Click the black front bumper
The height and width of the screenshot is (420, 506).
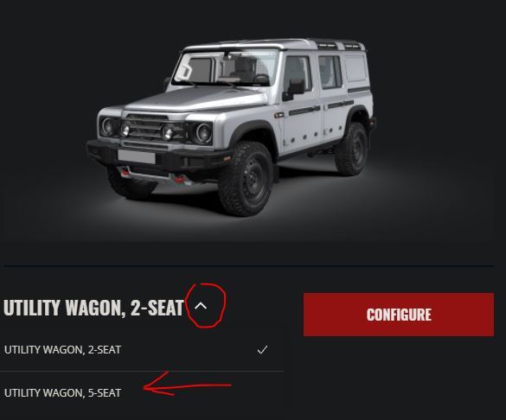[x=158, y=158]
